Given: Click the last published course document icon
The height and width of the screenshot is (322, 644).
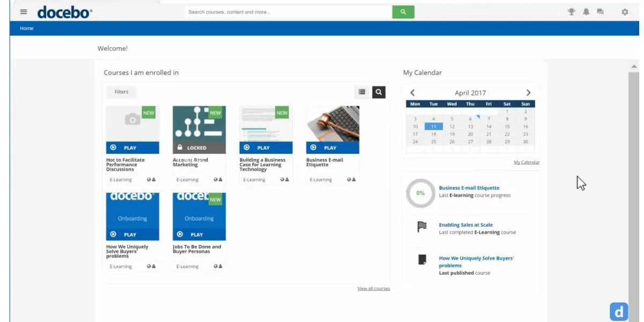Looking at the screenshot, I should [422, 260].
